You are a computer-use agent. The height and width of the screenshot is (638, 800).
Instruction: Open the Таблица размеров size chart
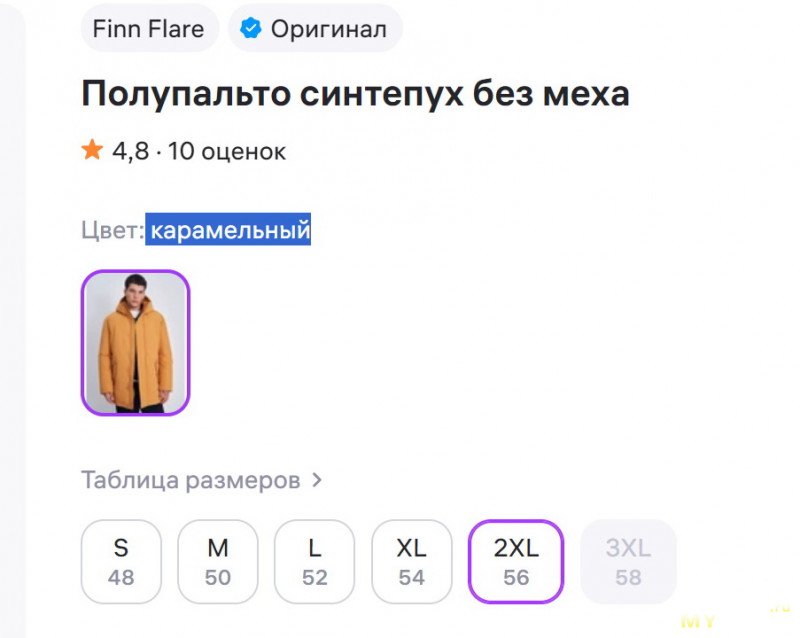click(190, 480)
